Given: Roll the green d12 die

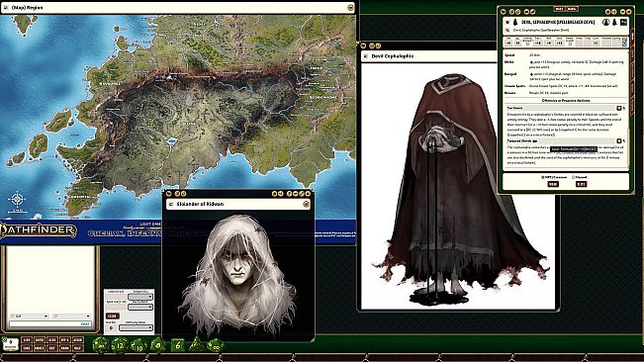Looking at the screenshot, I should pos(119,345).
